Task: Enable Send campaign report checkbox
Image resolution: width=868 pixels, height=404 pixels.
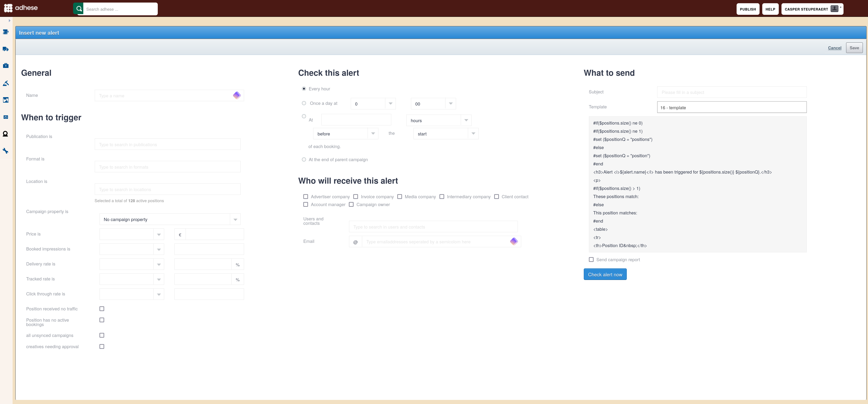Action: 591,260
